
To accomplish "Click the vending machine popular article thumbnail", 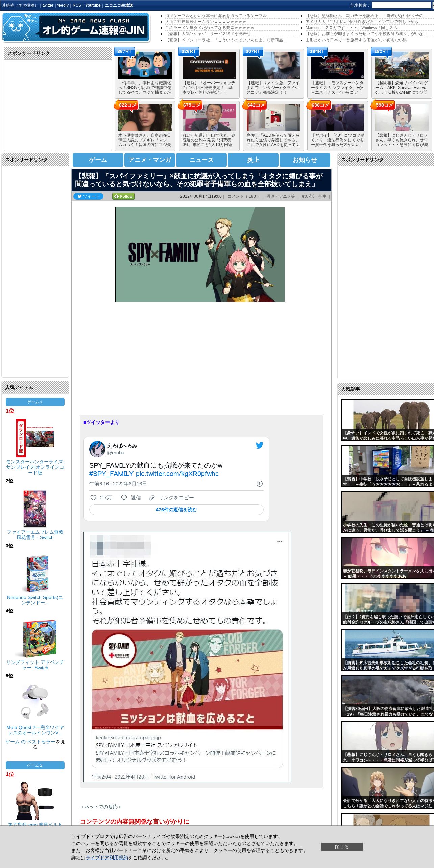I will pyautogui.click(x=388, y=466).
